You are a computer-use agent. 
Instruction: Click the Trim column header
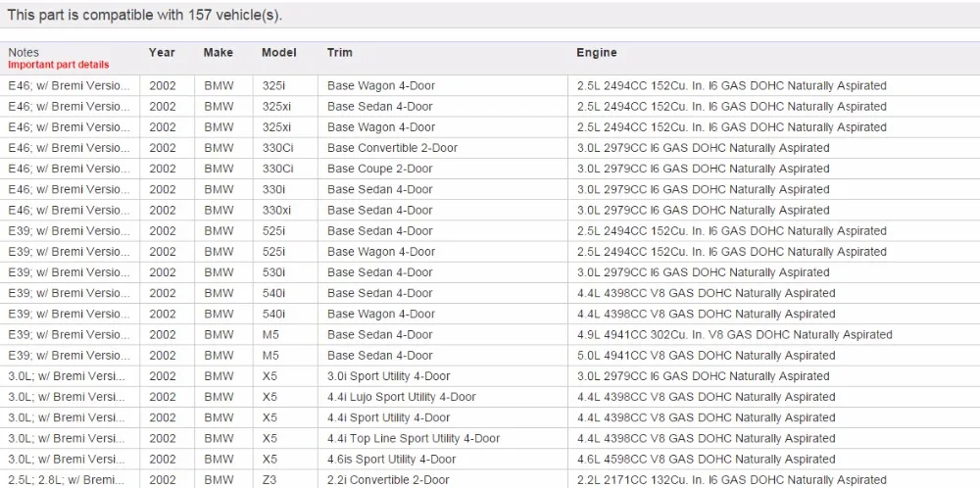point(339,53)
